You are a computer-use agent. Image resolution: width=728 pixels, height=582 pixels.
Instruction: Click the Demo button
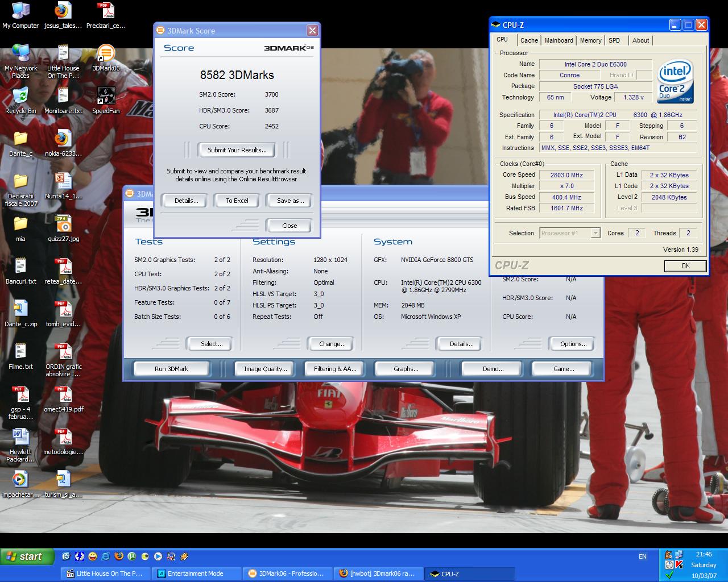[493, 369]
